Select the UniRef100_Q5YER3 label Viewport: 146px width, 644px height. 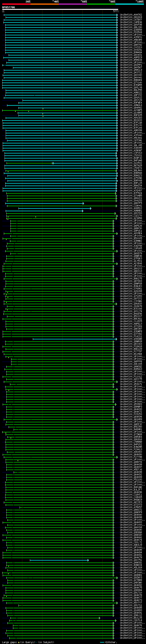(x=131, y=404)
